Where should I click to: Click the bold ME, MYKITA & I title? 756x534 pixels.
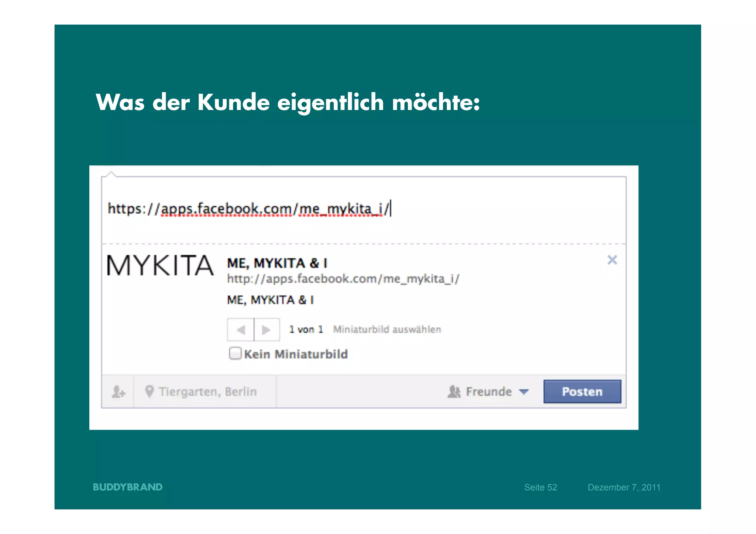[x=277, y=263]
